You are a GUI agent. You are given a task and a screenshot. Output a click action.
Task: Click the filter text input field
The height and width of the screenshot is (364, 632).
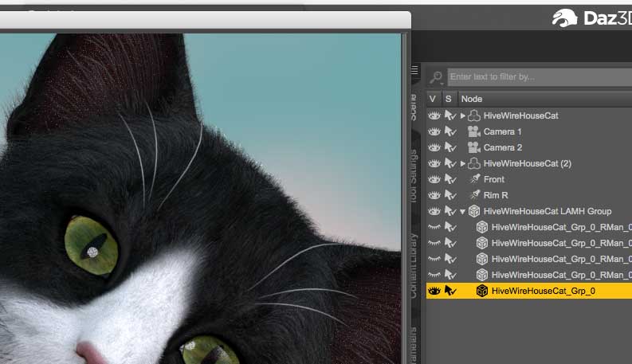tap(538, 77)
